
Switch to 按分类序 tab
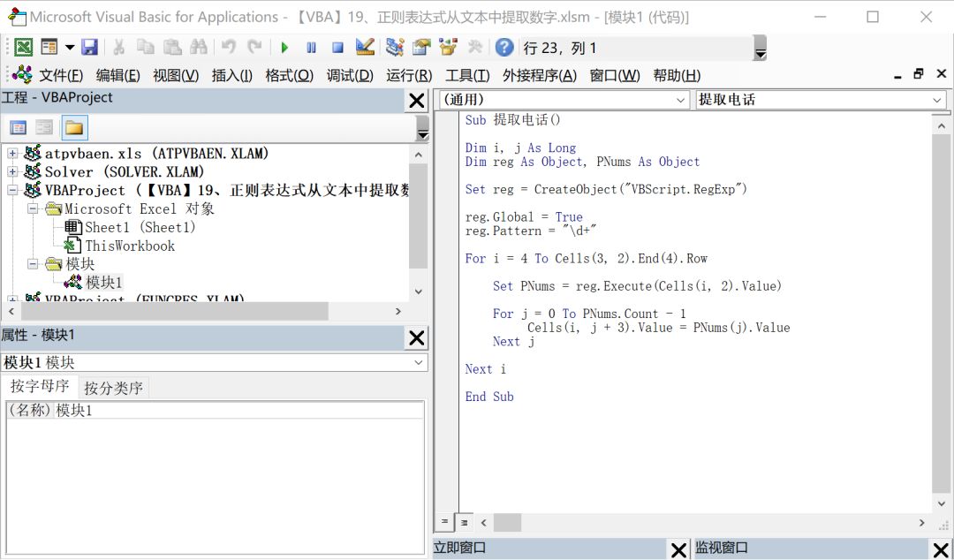(x=113, y=388)
